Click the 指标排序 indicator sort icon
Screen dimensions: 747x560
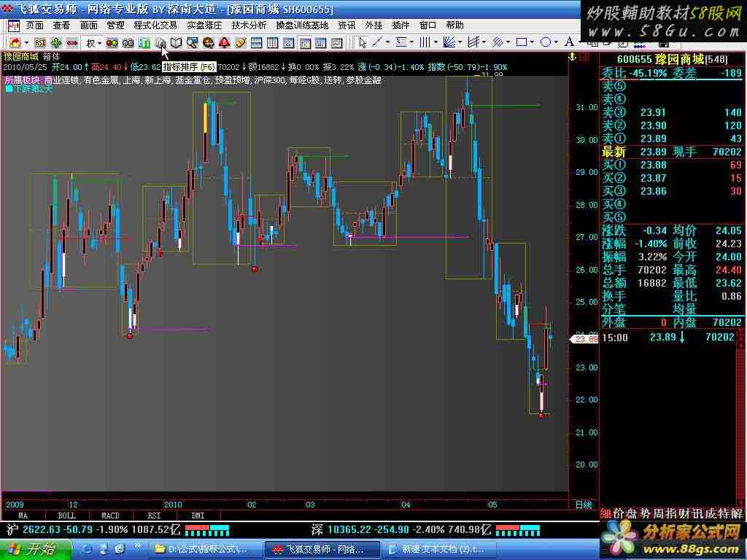pyautogui.click(x=160, y=43)
